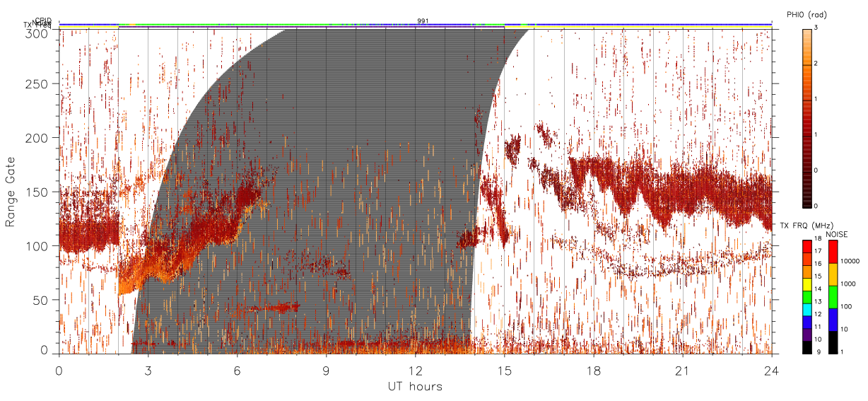
Task: Click the '21' tick on UT hours axis
Action: [682, 370]
